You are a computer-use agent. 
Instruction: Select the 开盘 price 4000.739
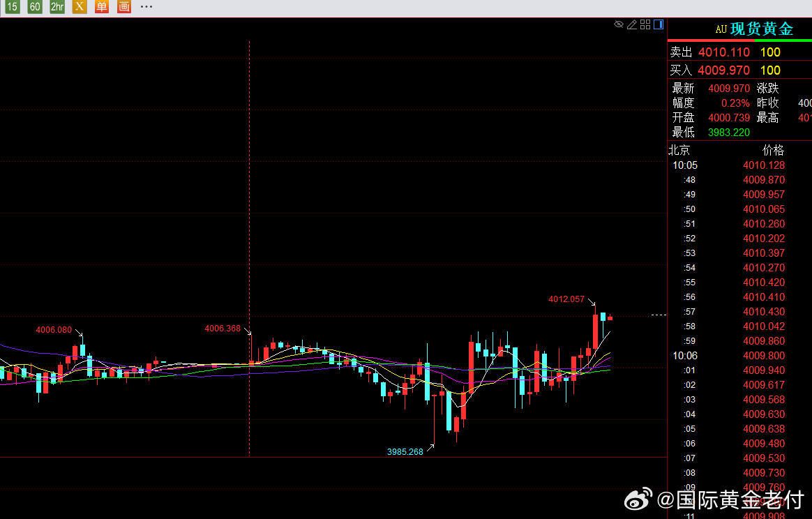pyautogui.click(x=728, y=118)
